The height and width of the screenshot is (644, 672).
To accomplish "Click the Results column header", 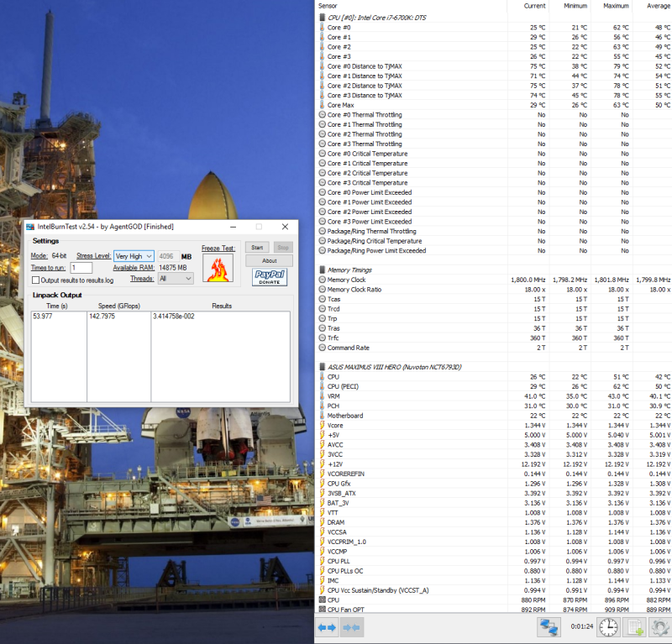I will (222, 306).
